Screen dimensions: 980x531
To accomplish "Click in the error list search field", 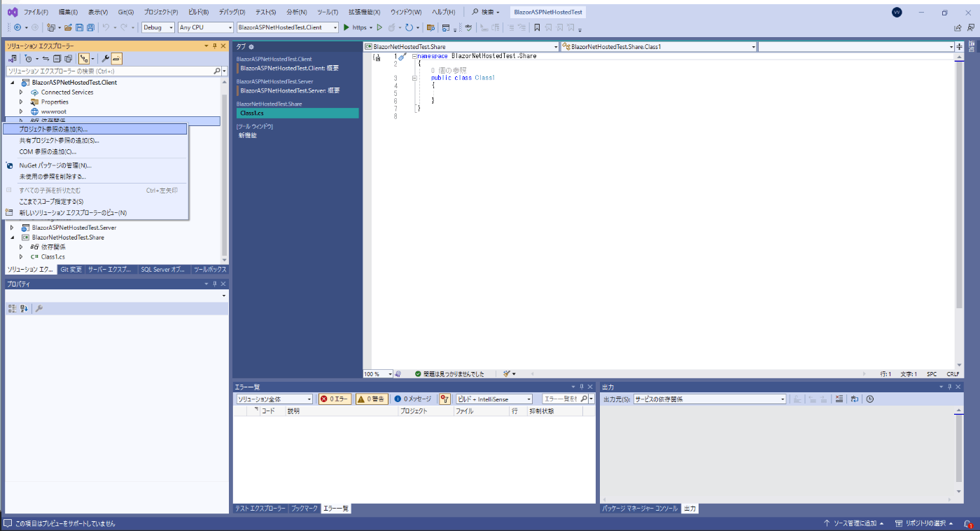I will pos(561,399).
